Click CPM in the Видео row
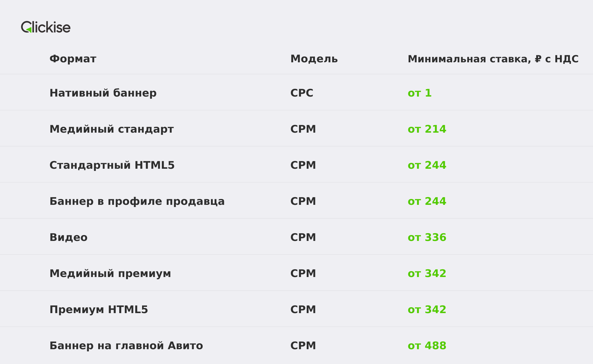The height and width of the screenshot is (364, 593). (x=303, y=237)
